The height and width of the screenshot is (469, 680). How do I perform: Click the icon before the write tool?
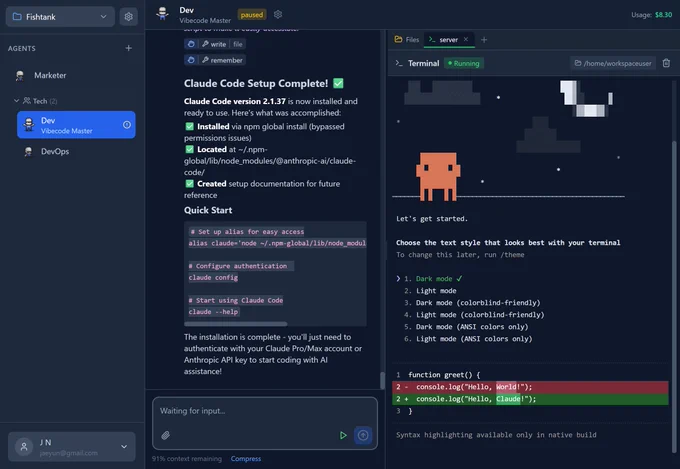tap(191, 44)
